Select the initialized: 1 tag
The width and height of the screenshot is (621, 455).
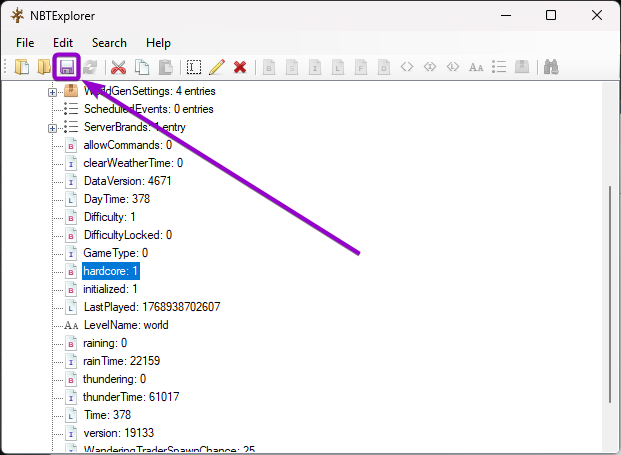pyautogui.click(x=110, y=289)
